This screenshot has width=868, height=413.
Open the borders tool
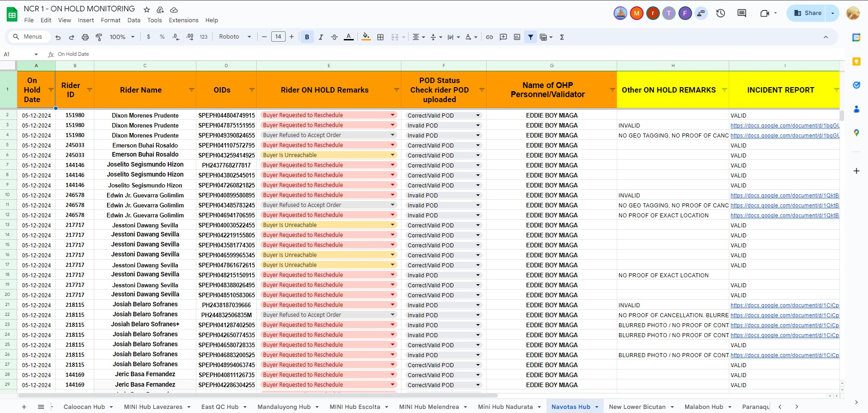380,37
